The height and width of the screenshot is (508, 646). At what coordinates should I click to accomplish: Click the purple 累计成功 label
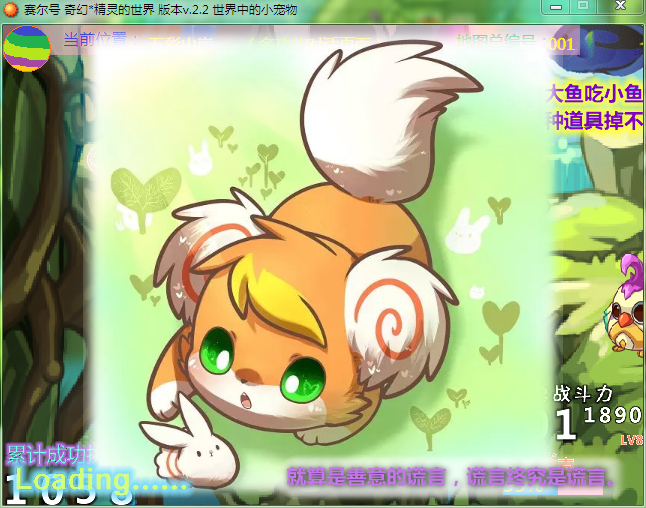point(51,454)
